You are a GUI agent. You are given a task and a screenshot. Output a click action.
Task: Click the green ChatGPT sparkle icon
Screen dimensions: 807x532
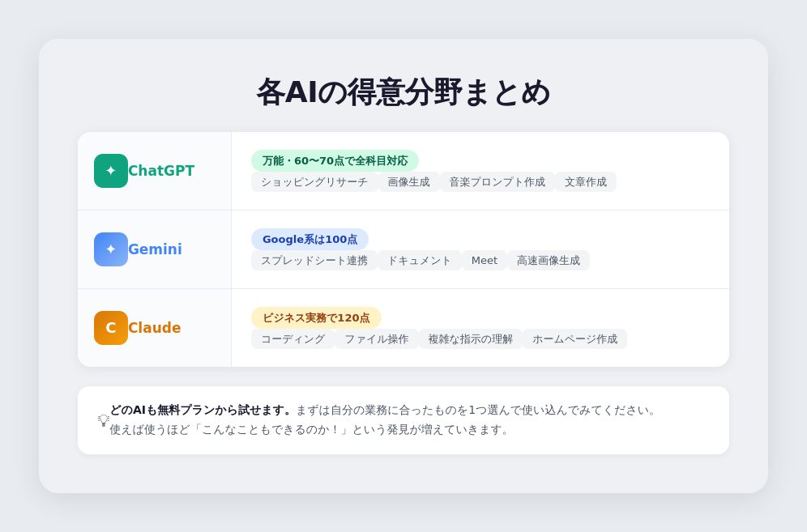pos(111,171)
